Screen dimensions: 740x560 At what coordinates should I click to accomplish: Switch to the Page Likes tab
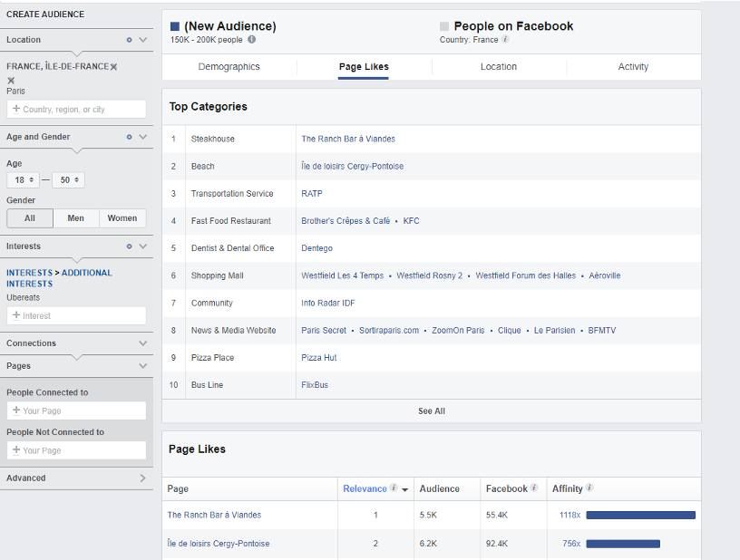364,67
